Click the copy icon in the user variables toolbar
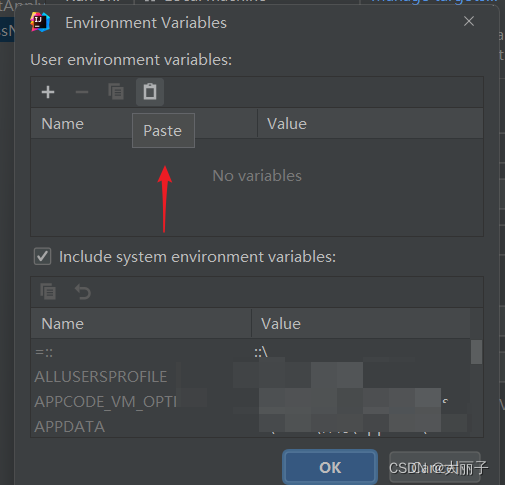Screen dimensions: 505x485 [x=116, y=92]
